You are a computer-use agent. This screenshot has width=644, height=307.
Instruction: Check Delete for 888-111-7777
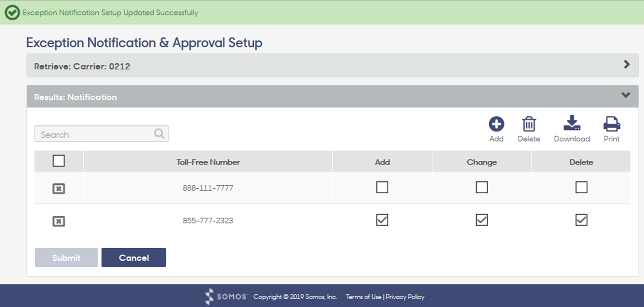pos(581,187)
